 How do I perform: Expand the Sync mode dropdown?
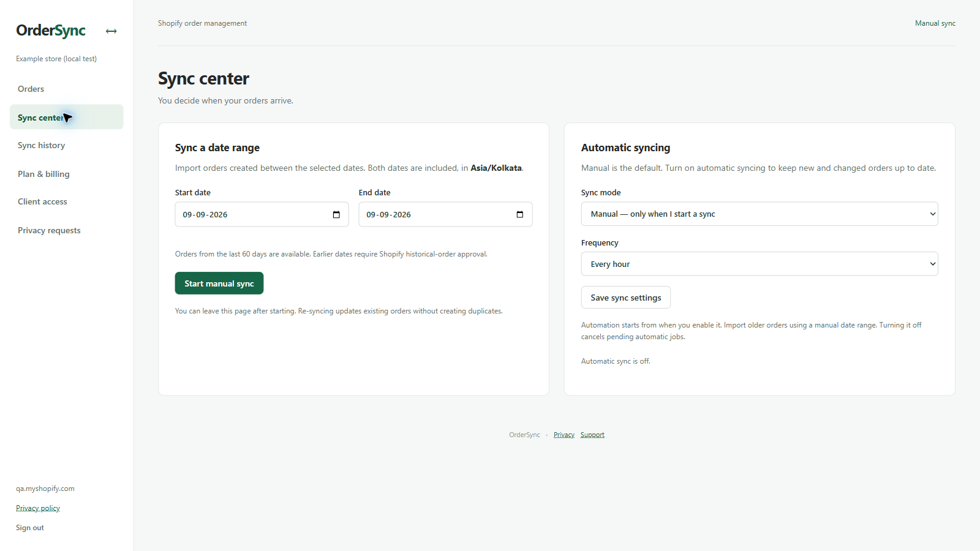click(759, 214)
